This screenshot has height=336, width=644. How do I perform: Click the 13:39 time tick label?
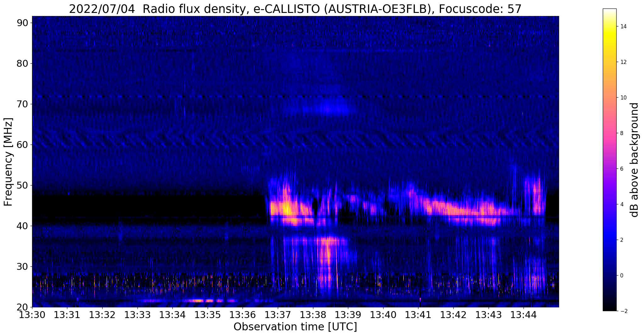click(x=348, y=315)
